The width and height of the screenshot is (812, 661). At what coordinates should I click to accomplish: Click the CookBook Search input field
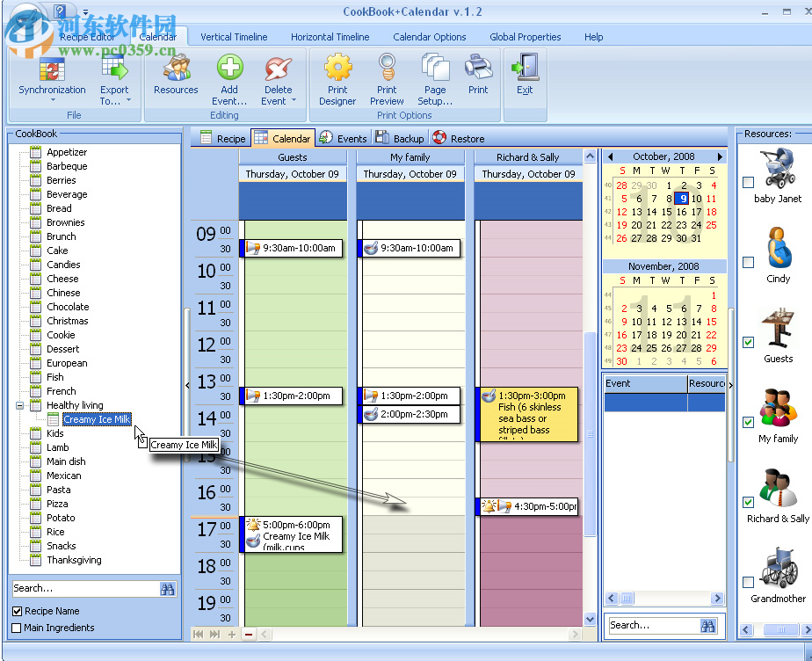coord(85,588)
